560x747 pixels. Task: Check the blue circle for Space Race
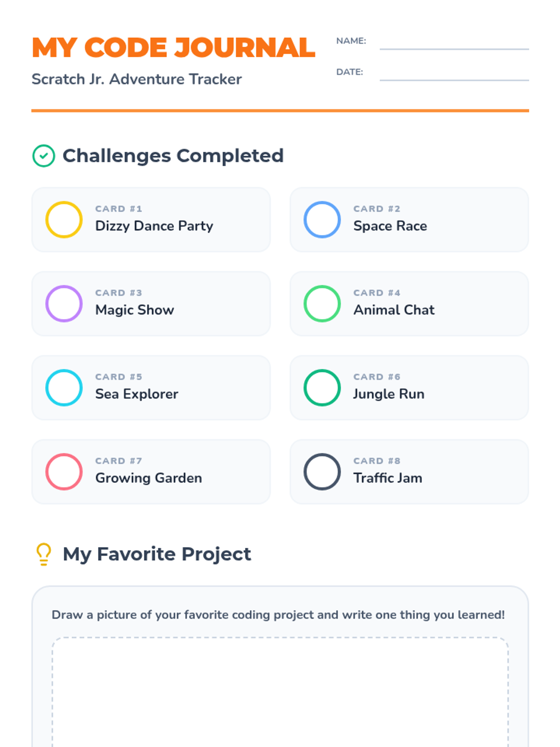(322, 219)
